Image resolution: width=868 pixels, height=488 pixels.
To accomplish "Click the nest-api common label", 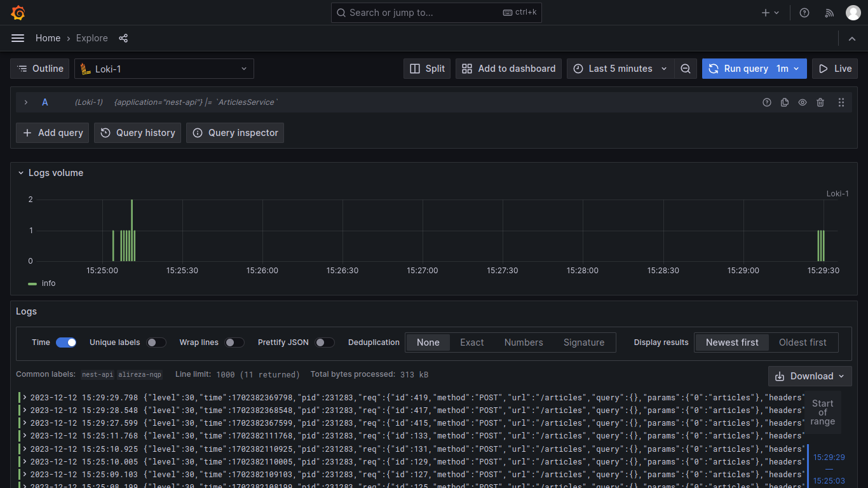I will pos(98,375).
